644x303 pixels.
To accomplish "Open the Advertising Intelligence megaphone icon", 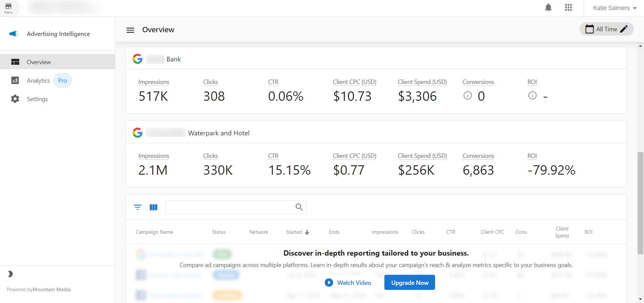I will pos(13,34).
